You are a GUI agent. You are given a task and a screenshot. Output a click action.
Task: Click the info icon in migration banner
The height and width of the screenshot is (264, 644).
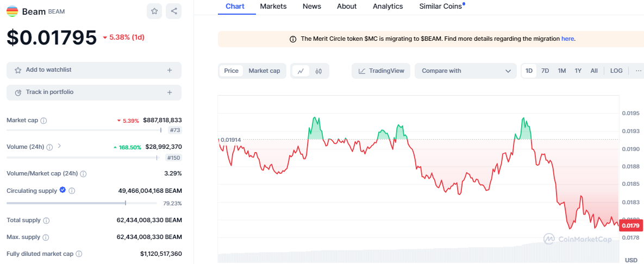293,39
